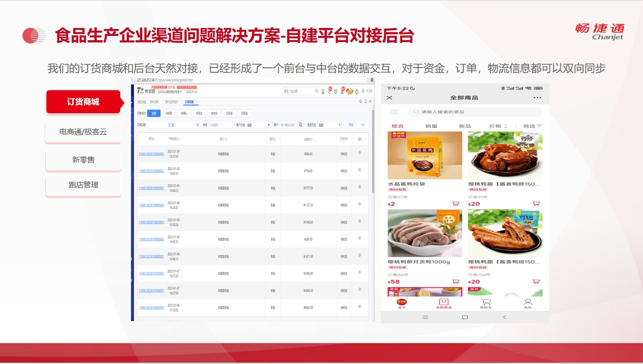The width and height of the screenshot is (643, 364).
Task: Expand the account selector next to 专业版
Action: click(181, 92)
